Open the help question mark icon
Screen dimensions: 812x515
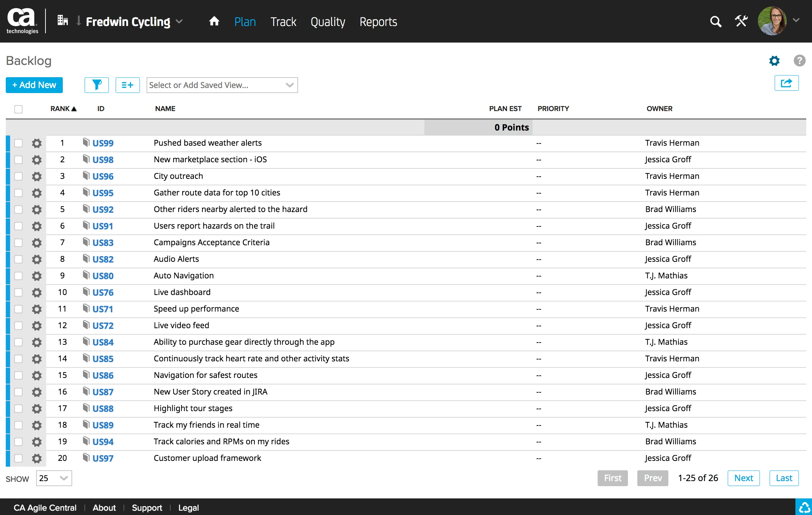799,61
